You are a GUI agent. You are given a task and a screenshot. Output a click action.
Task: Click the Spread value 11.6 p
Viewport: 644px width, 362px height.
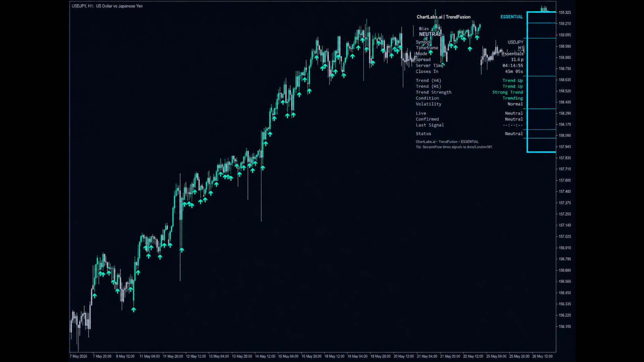pyautogui.click(x=517, y=60)
